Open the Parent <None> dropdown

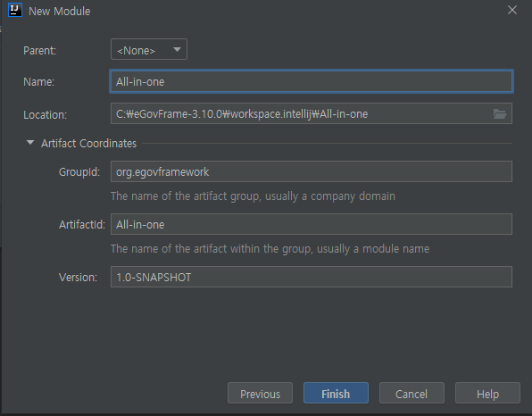coord(149,49)
